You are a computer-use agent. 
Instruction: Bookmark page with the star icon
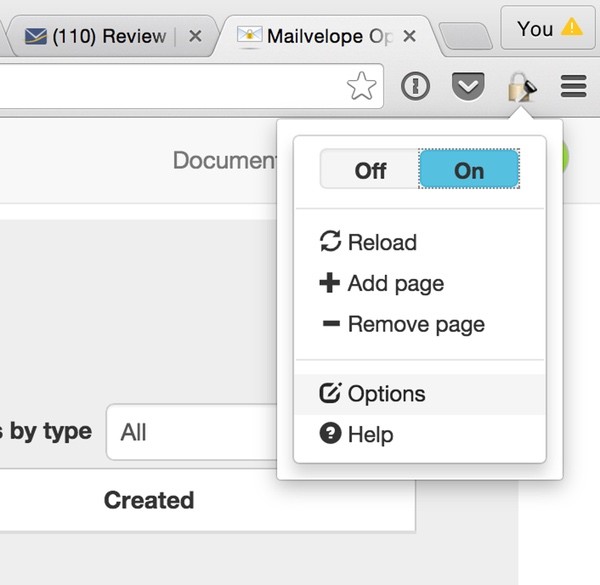tap(361, 86)
